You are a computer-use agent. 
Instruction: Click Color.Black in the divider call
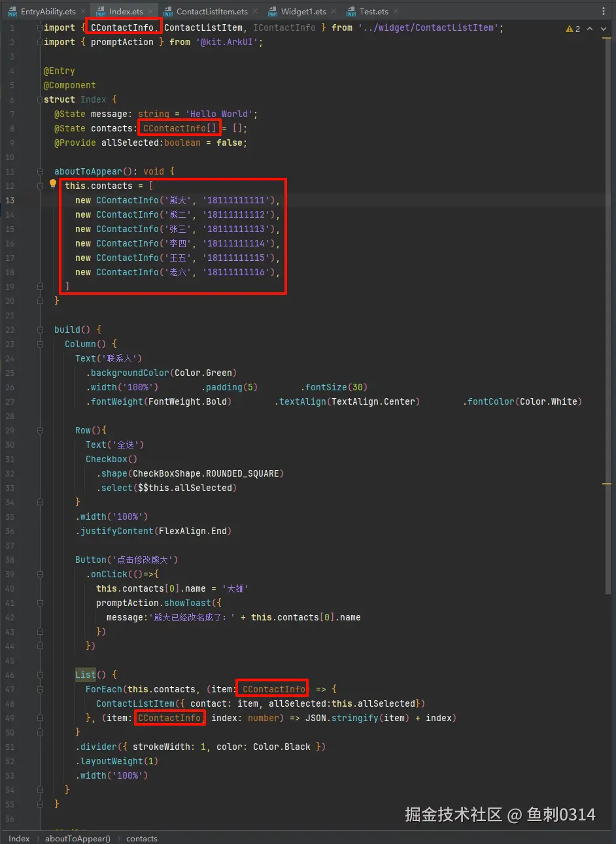click(x=282, y=747)
